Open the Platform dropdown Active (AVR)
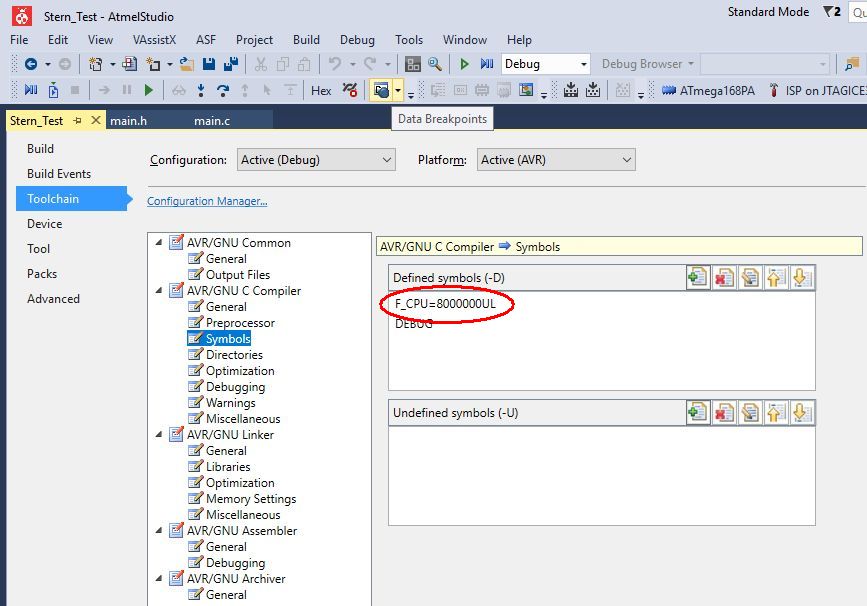This screenshot has width=867, height=606. tap(556, 160)
